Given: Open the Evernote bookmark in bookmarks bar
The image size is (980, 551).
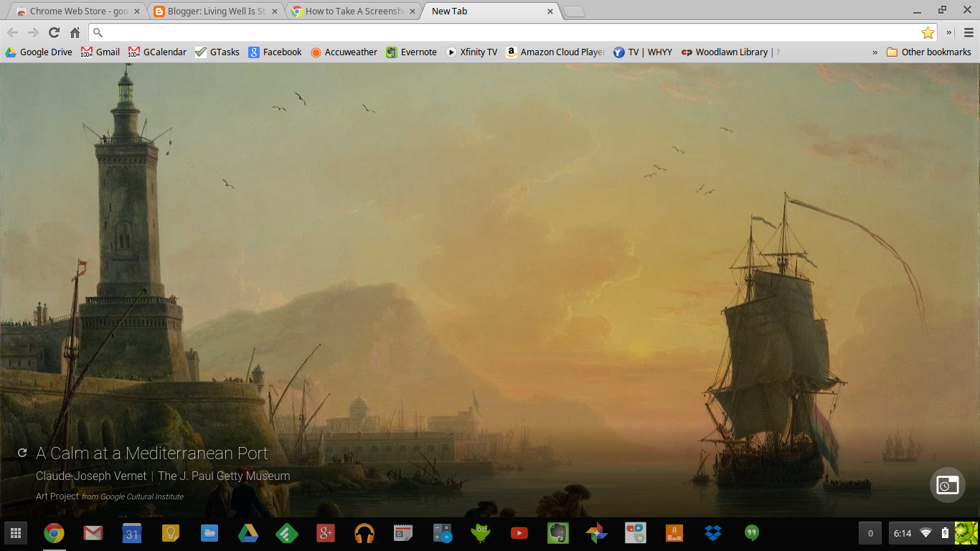Looking at the screenshot, I should pyautogui.click(x=411, y=52).
